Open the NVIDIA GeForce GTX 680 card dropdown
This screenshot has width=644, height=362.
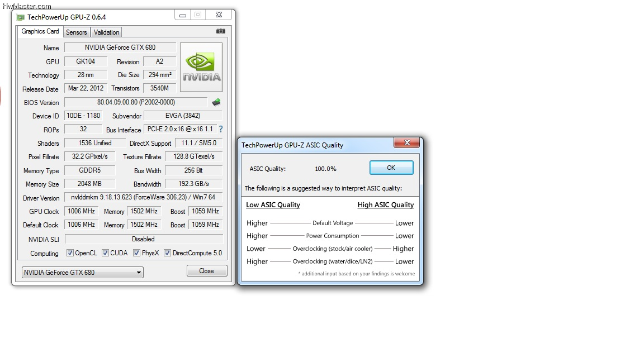pos(83,272)
